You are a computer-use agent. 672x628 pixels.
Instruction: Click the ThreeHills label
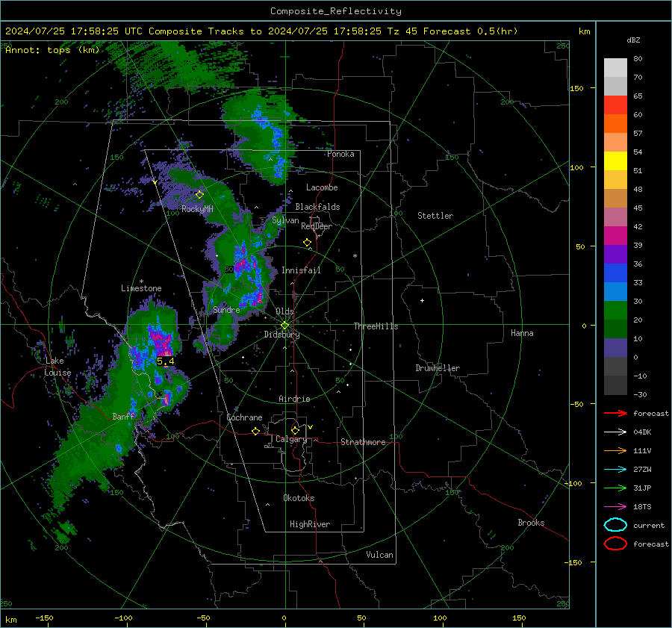tap(376, 326)
